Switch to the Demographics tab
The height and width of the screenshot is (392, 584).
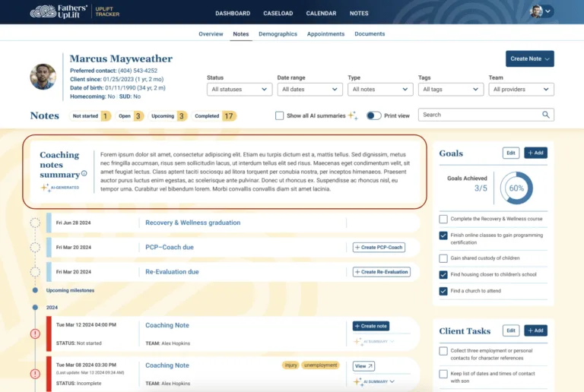click(x=278, y=34)
